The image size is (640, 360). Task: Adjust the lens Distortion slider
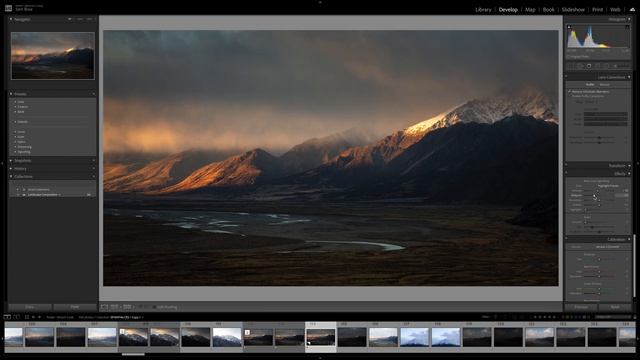click(x=599, y=138)
